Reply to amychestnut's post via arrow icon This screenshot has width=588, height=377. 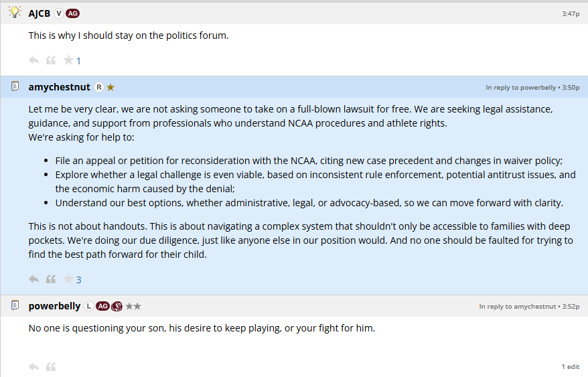coord(33,279)
